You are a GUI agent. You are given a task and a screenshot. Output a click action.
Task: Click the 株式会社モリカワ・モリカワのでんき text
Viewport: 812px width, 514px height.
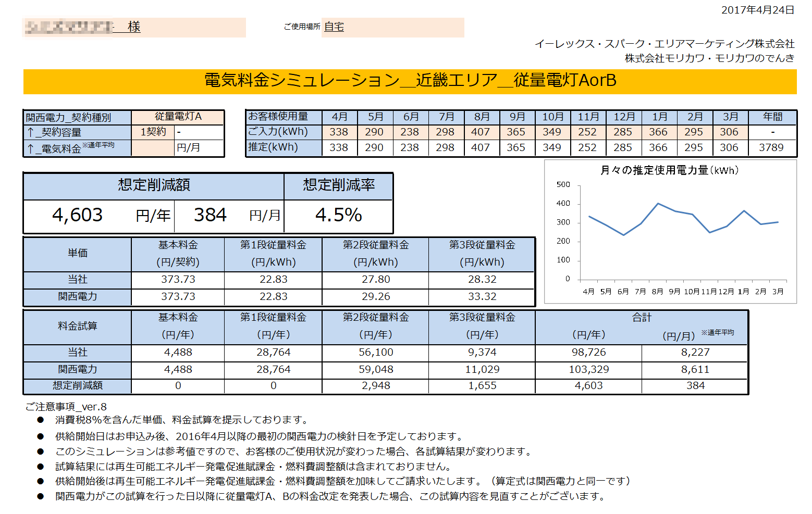pyautogui.click(x=710, y=58)
